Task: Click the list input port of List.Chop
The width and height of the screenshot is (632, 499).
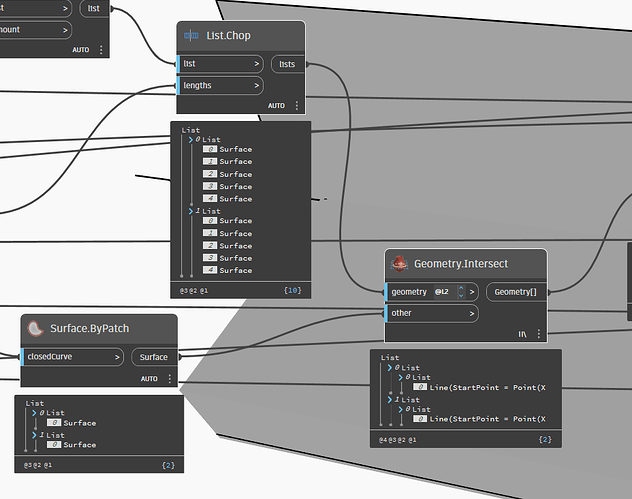Action: click(220, 64)
